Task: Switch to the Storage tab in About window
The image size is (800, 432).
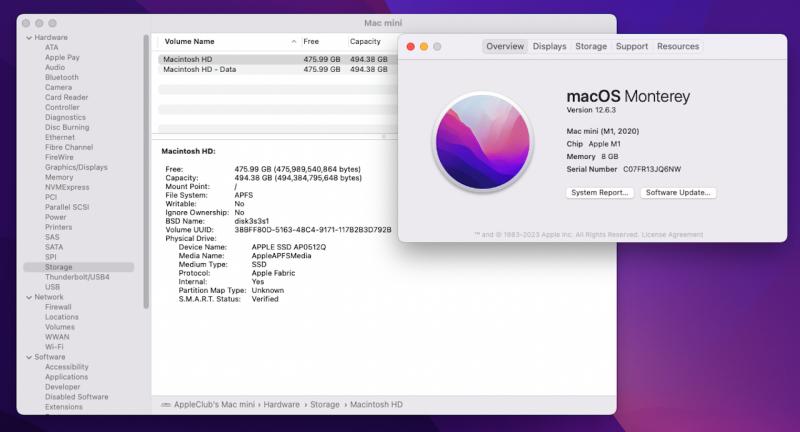Action: coord(591,46)
